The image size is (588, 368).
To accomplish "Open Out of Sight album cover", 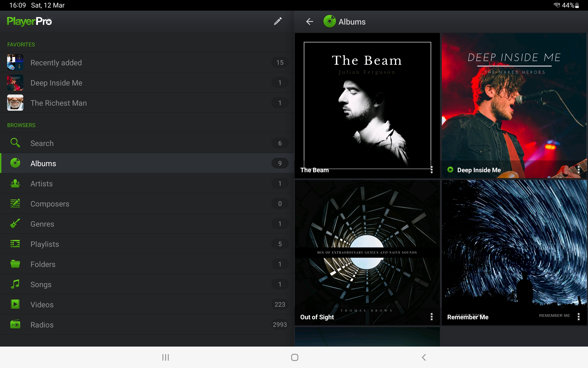I will 367,252.
